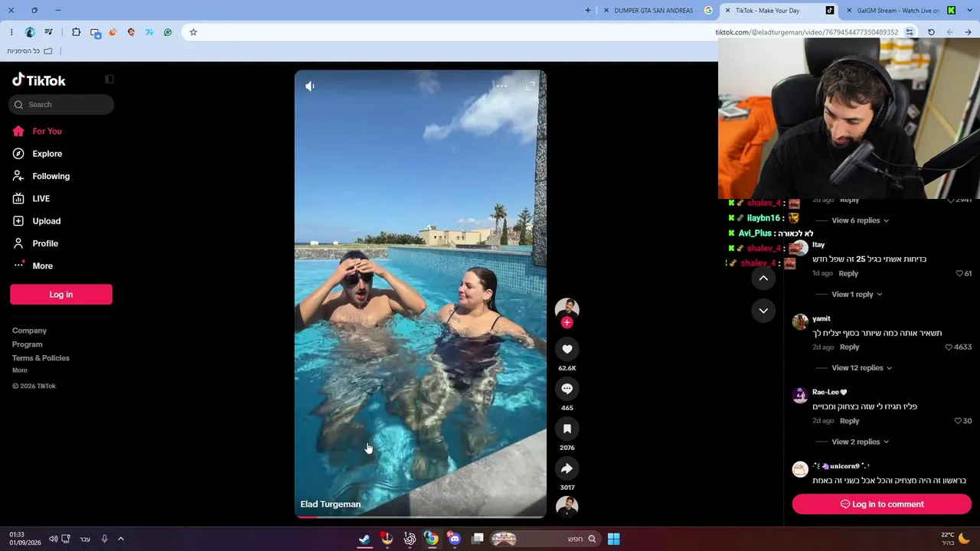Show hidden system tray icons
The image size is (980, 551).
click(x=121, y=539)
